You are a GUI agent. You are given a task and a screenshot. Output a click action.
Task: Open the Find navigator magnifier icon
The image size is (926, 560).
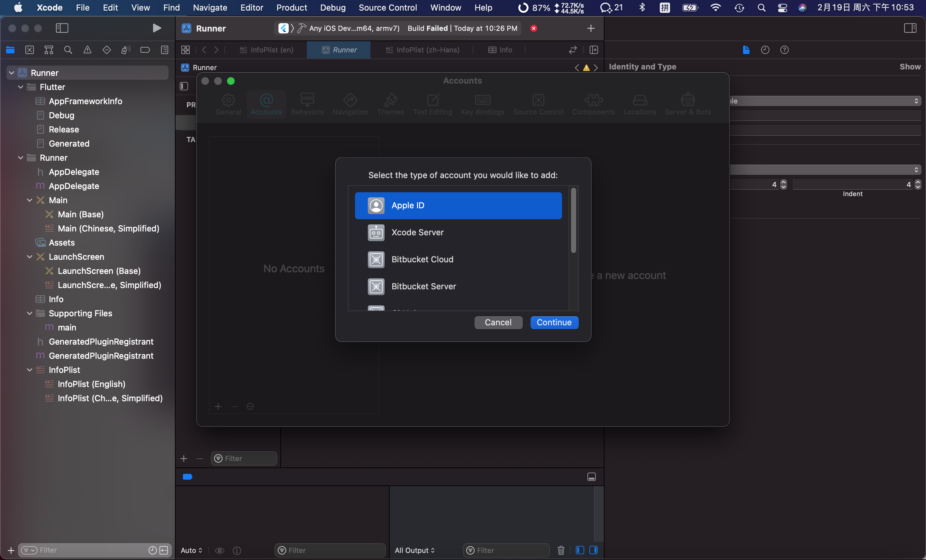(68, 50)
